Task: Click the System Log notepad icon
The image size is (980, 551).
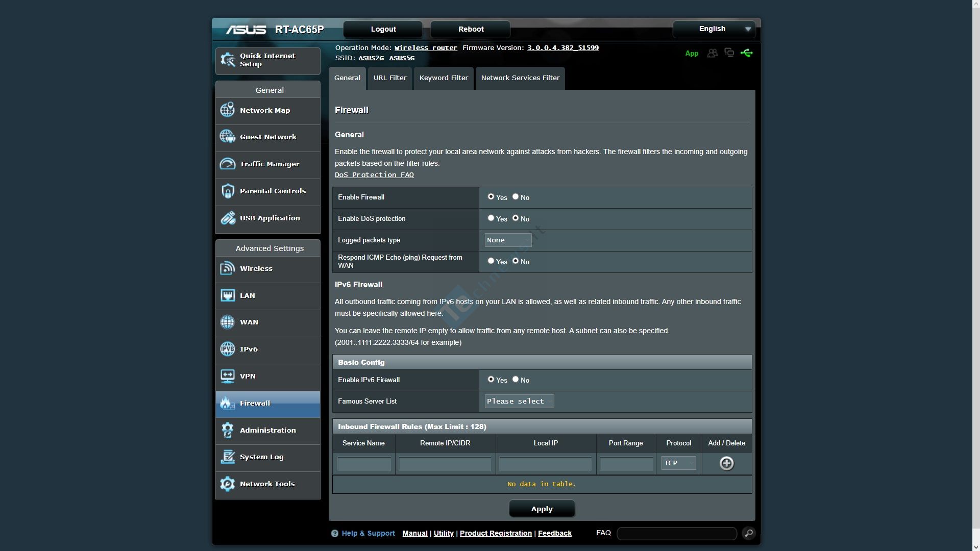Action: [228, 457]
